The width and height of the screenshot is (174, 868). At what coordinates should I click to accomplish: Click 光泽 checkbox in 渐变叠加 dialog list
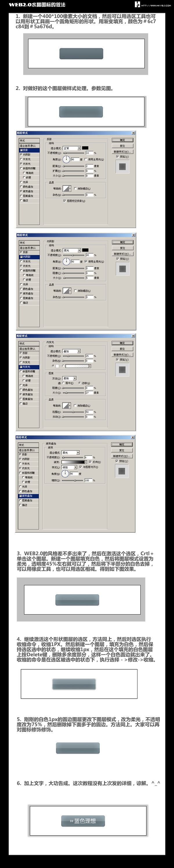pyautogui.click(x=20, y=486)
